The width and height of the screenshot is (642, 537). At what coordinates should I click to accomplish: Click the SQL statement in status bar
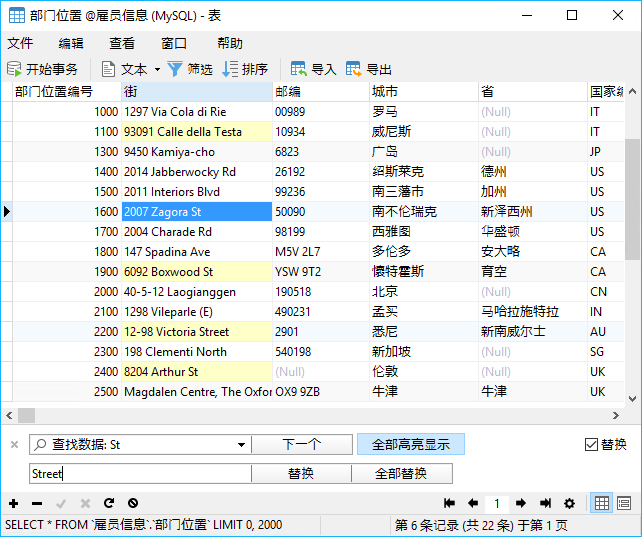[144, 525]
